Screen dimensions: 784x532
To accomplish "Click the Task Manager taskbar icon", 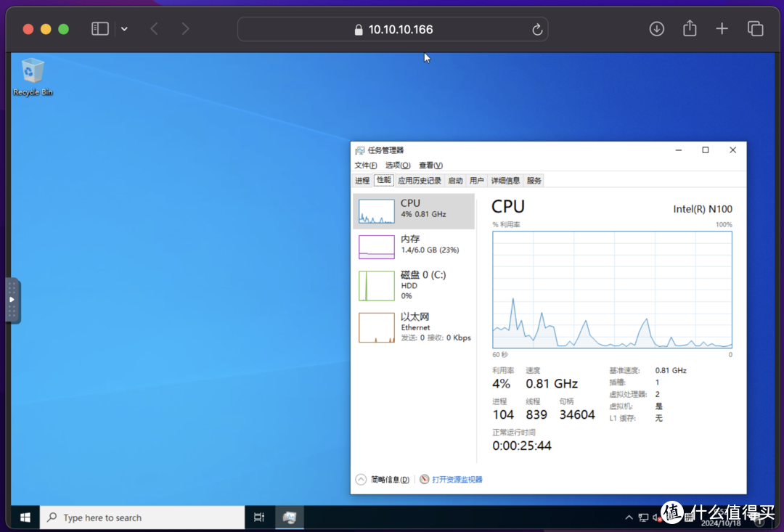I will pyautogui.click(x=290, y=517).
